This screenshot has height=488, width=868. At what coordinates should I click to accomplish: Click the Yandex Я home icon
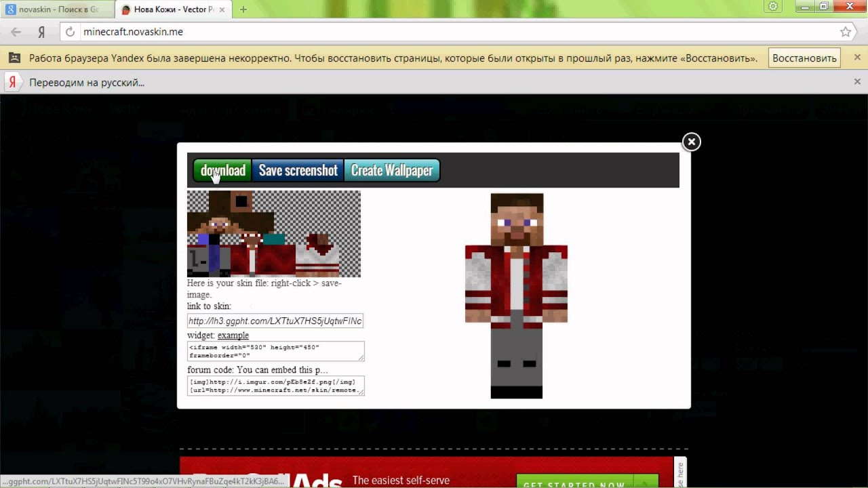pos(41,32)
